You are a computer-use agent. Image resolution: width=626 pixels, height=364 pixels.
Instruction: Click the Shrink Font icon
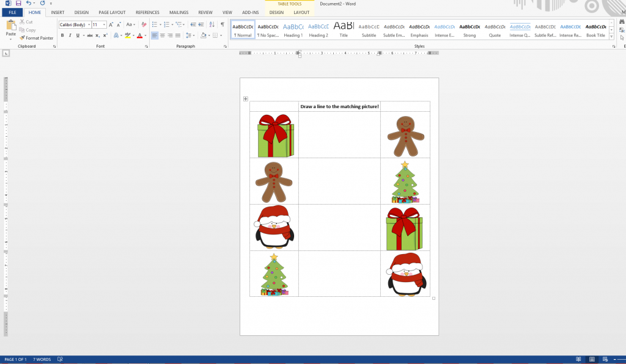coord(119,24)
